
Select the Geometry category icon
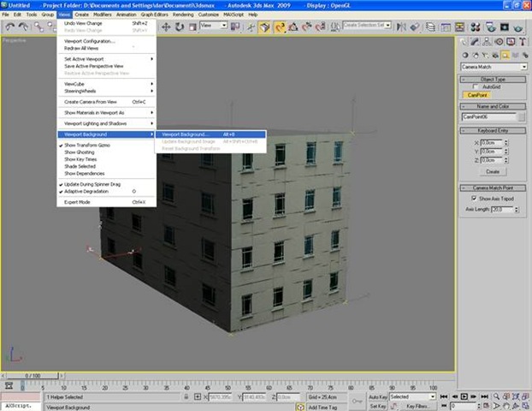click(x=466, y=54)
